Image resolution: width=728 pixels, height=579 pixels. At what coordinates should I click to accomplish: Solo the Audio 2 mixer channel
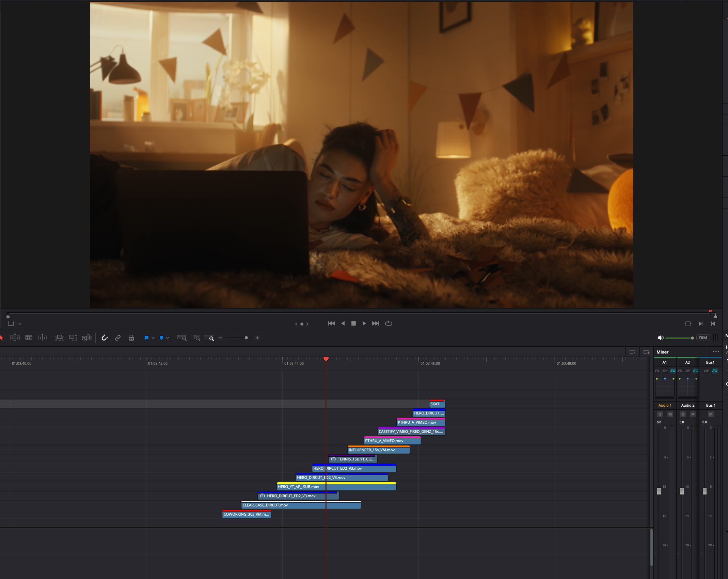(x=683, y=414)
